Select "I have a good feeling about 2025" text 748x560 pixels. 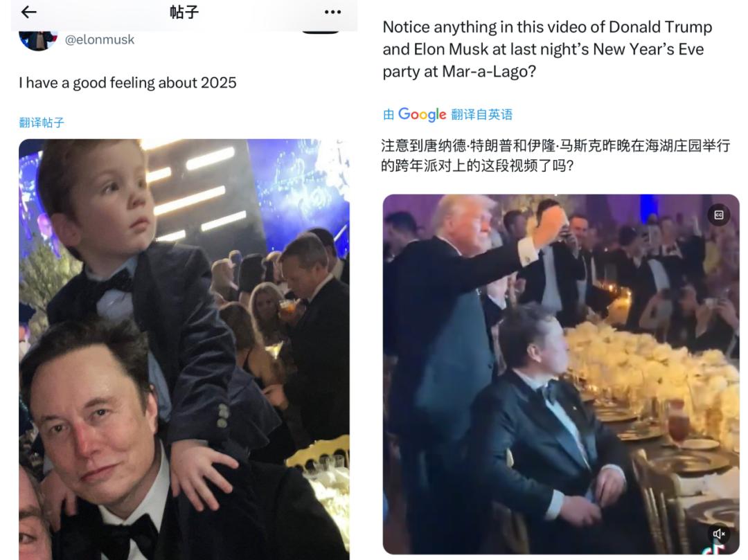pos(127,83)
